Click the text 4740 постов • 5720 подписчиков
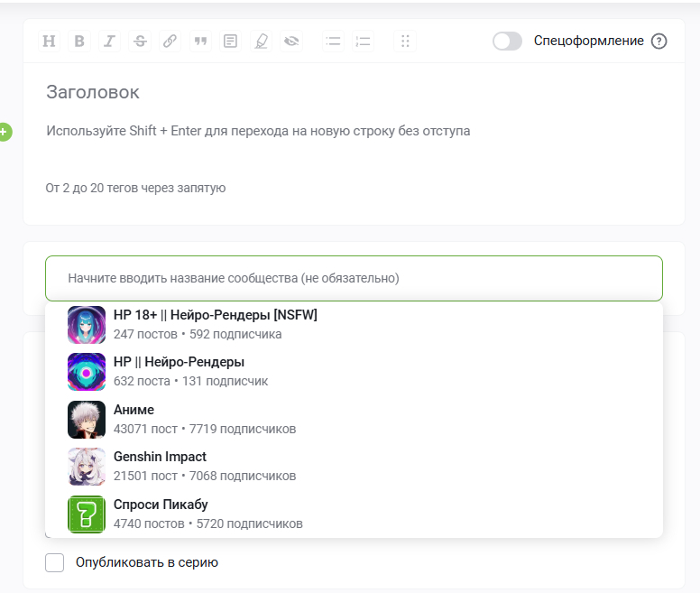Screen dimensions: 700x593 coord(208,524)
